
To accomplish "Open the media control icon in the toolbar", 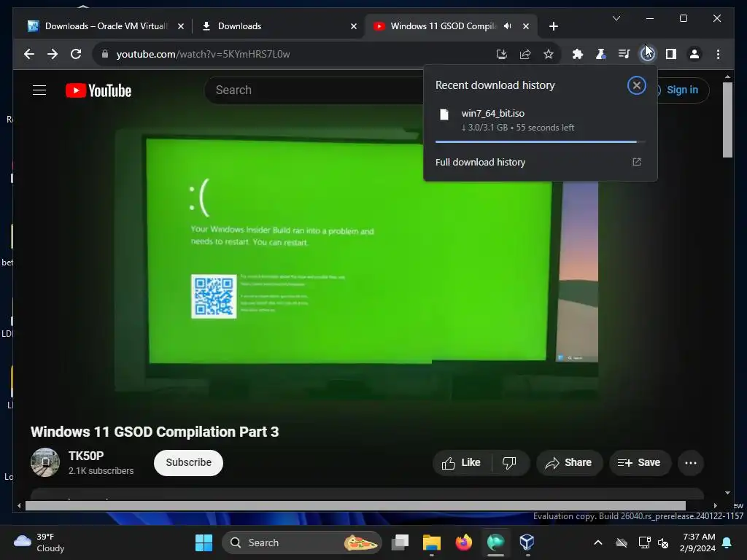I will pos(624,54).
